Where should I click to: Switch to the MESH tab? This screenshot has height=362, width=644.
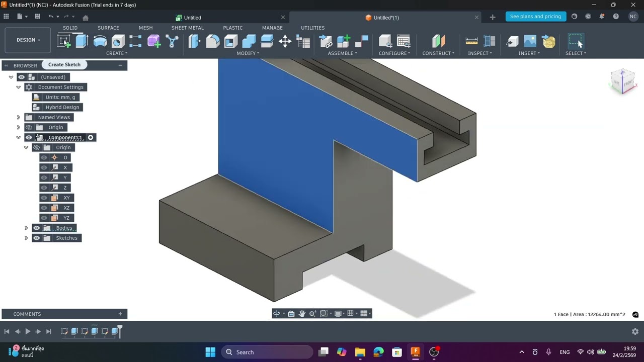coord(146,28)
